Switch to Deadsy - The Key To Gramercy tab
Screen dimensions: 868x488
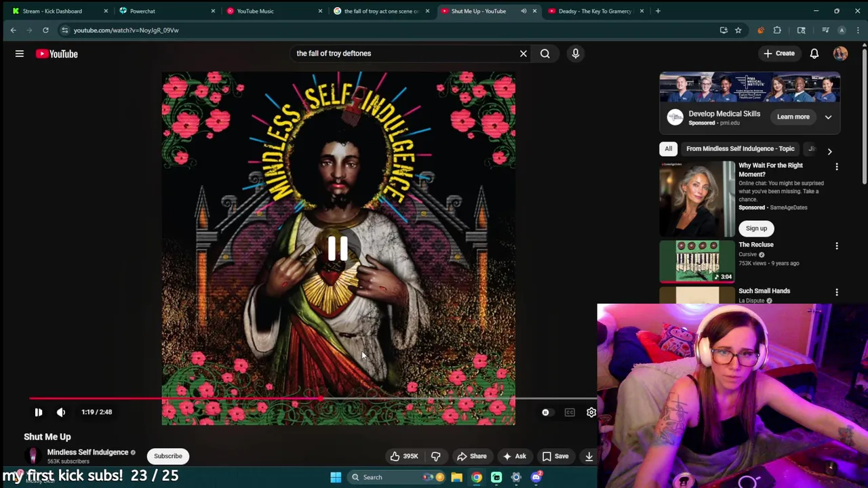(595, 11)
